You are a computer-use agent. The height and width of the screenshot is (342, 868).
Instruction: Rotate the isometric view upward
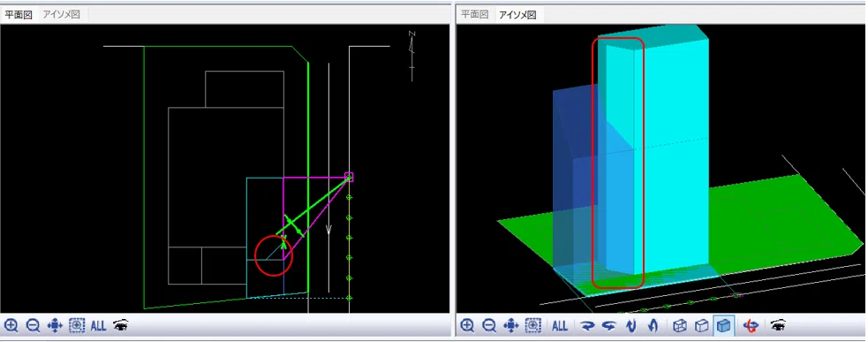tap(653, 326)
